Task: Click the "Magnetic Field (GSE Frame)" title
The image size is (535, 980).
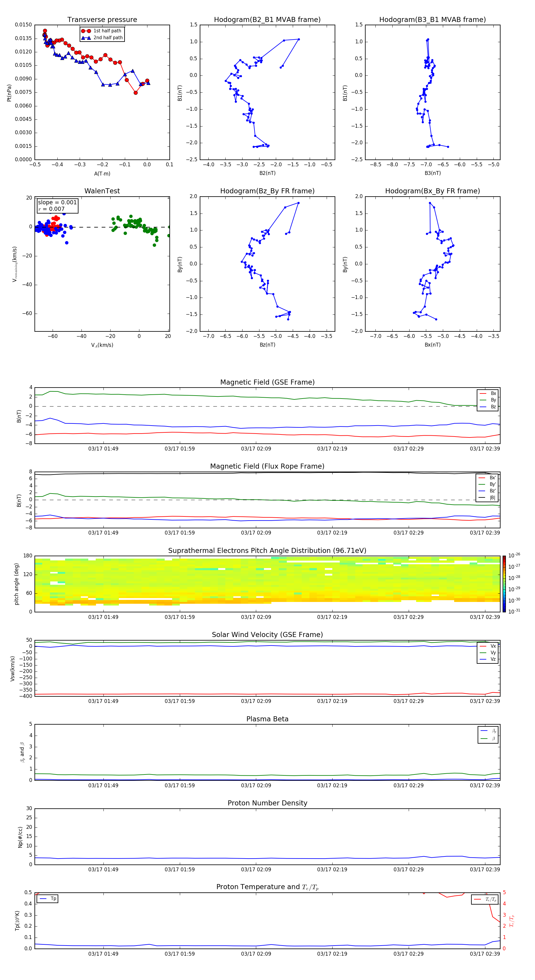Action: coord(267,382)
